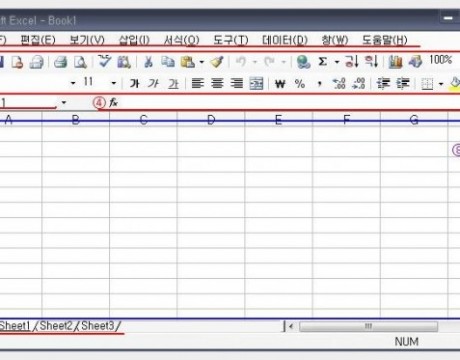Launch the Chart Wizard icon

tap(395, 62)
